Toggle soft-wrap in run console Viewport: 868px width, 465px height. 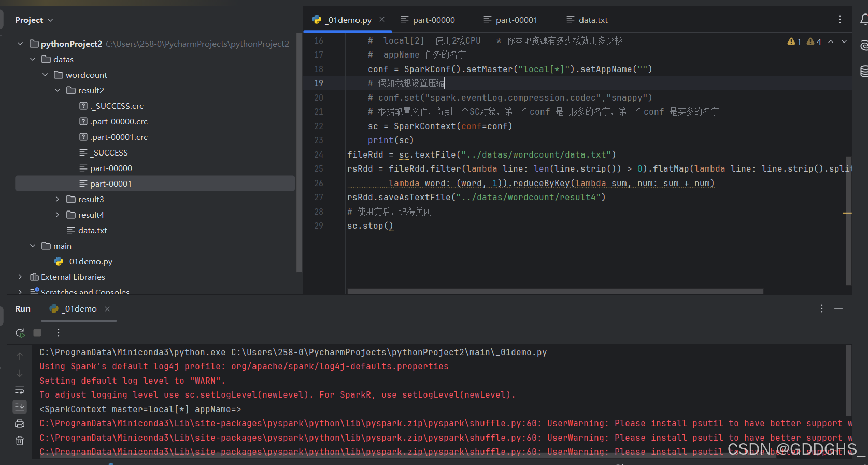20,390
